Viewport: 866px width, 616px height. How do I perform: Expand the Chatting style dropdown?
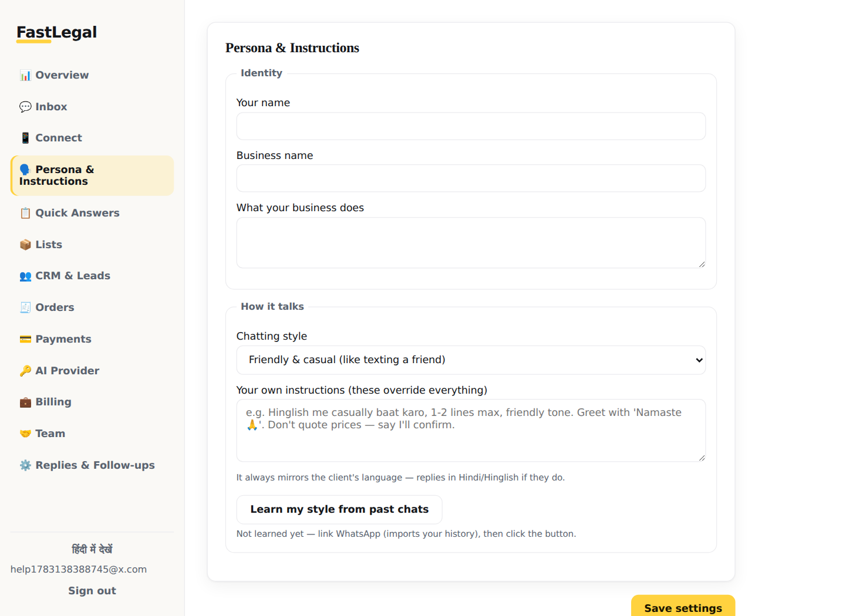471,360
